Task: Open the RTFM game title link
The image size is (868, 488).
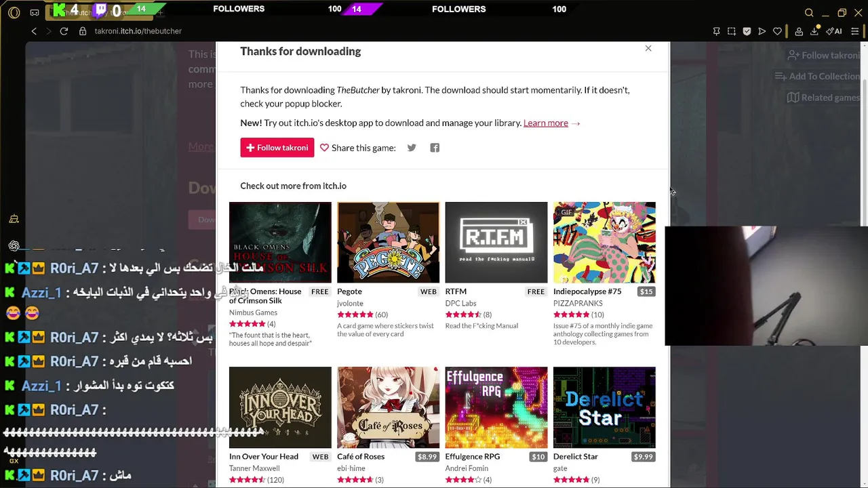Action: pyautogui.click(x=456, y=291)
